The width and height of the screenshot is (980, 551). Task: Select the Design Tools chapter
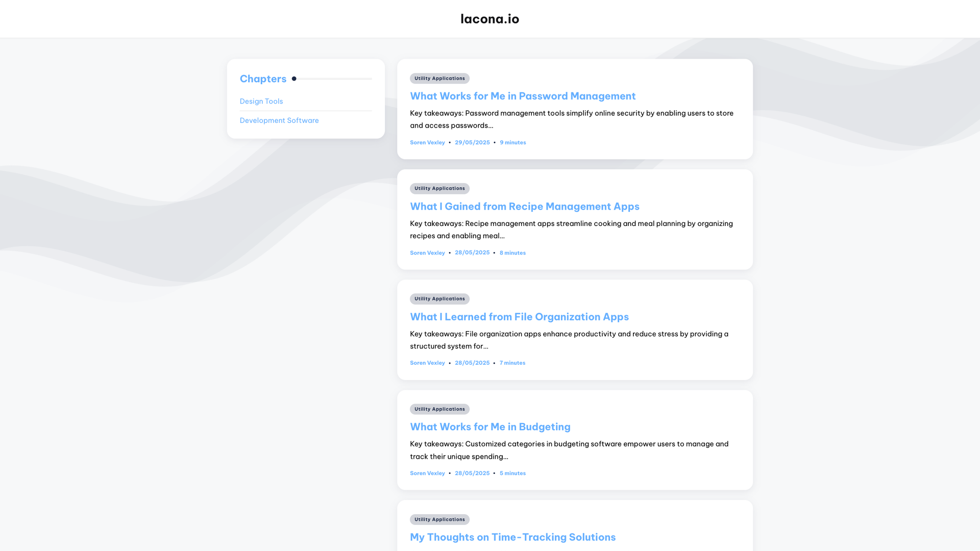tap(261, 101)
